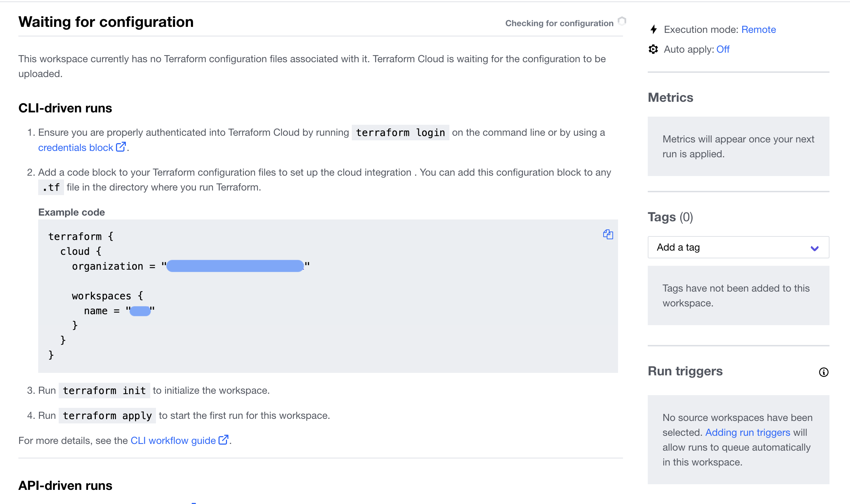Change Auto apply via Off link
This screenshot has width=850, height=504.
click(723, 49)
